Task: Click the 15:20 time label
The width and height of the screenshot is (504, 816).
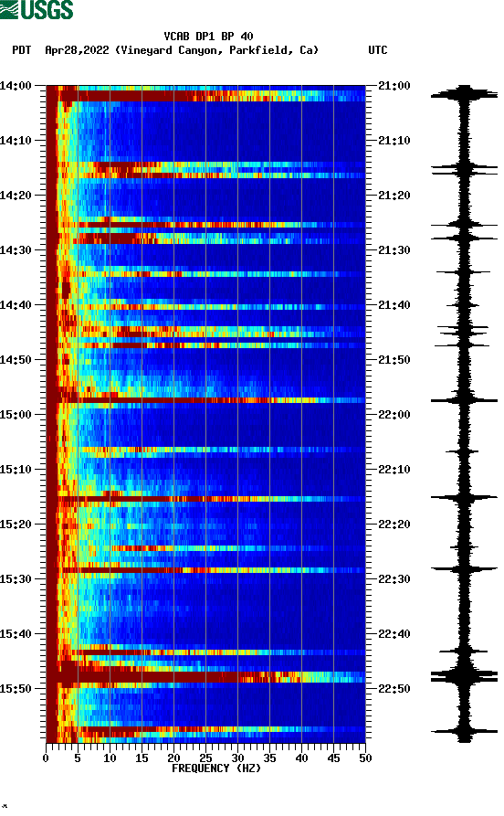Action: click(x=16, y=525)
